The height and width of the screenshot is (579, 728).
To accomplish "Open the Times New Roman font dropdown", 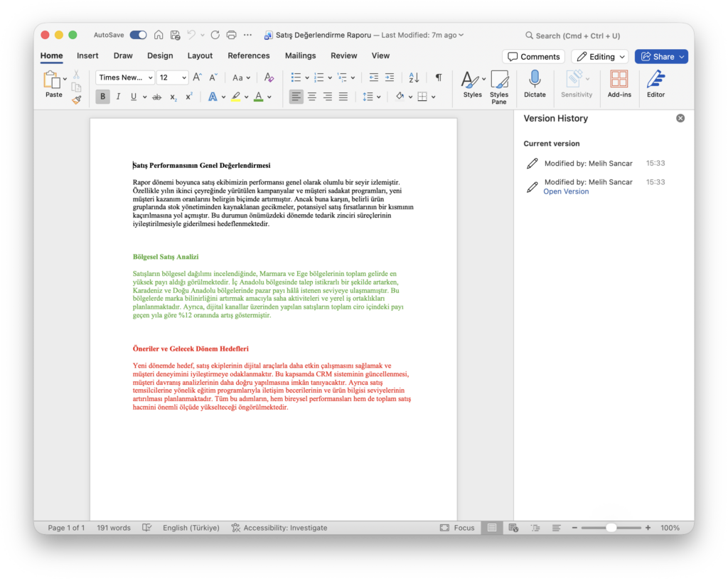I will point(125,78).
